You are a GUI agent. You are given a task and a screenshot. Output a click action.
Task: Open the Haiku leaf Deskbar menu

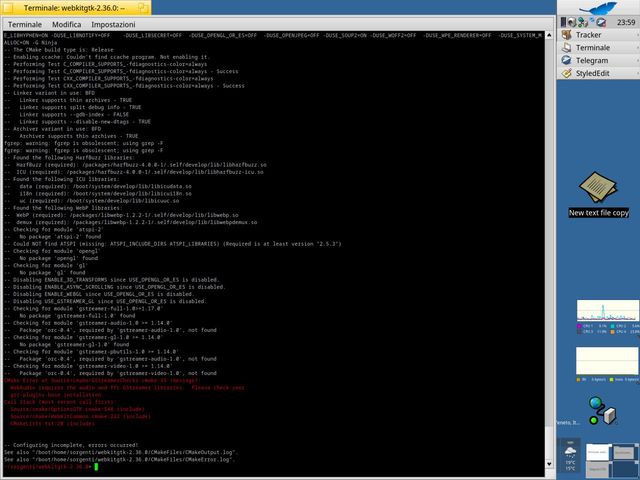[598, 8]
